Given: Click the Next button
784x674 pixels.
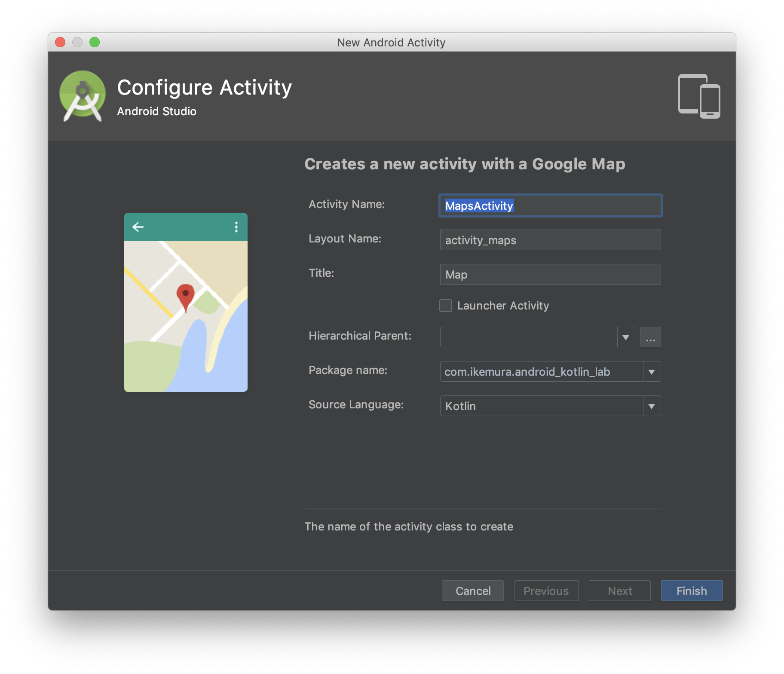Looking at the screenshot, I should click(619, 591).
